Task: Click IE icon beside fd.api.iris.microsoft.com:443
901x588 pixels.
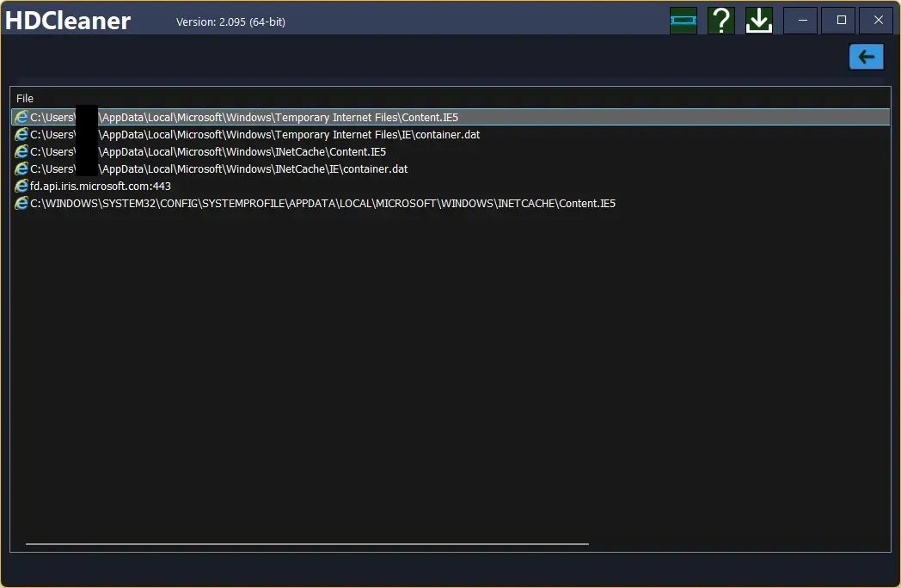Action: coord(21,187)
